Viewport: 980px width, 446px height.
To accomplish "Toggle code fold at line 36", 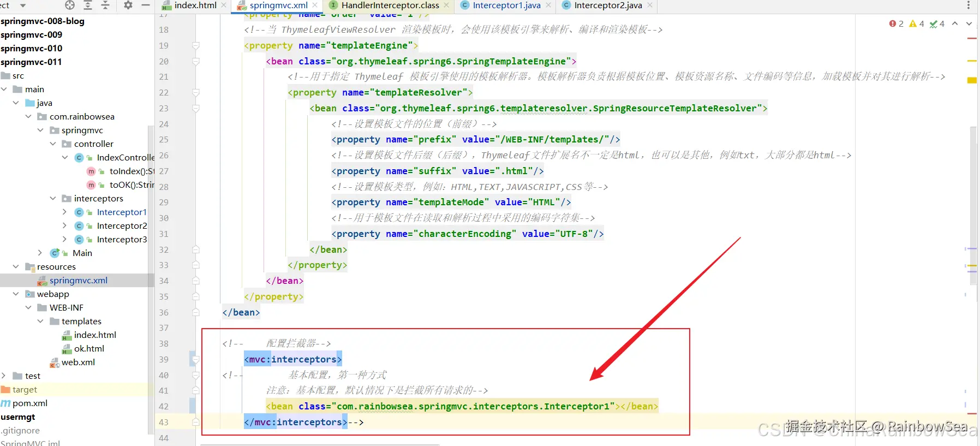I will pyautogui.click(x=196, y=312).
